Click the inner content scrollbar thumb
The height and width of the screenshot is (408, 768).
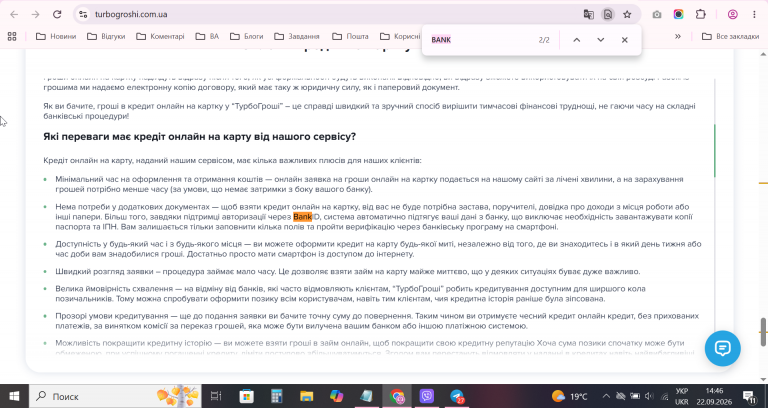click(715, 150)
